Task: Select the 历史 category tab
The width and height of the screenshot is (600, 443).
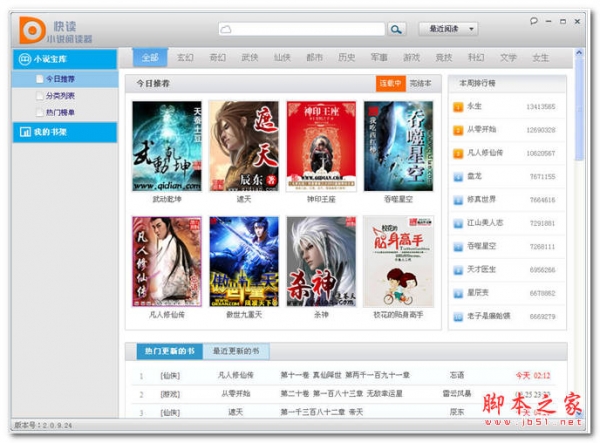Action: pyautogui.click(x=347, y=58)
